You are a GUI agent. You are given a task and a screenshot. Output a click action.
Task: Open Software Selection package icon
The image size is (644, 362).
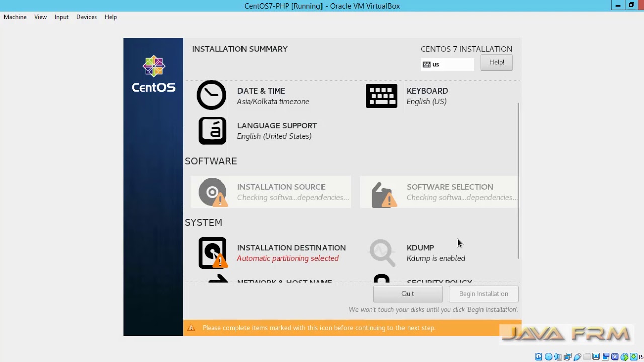click(x=383, y=195)
